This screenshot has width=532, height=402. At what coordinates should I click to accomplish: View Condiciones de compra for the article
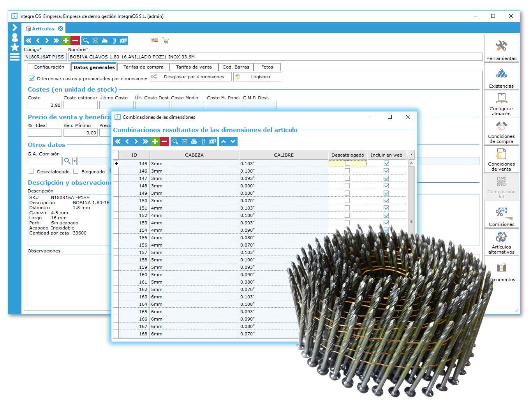click(502, 132)
